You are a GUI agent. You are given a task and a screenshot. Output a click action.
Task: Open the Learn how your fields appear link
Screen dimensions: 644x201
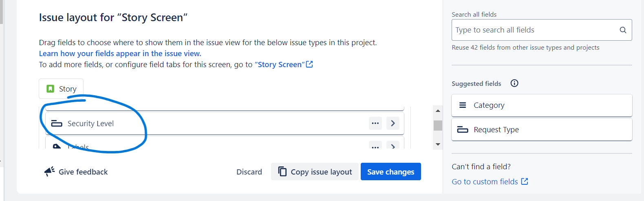click(120, 53)
